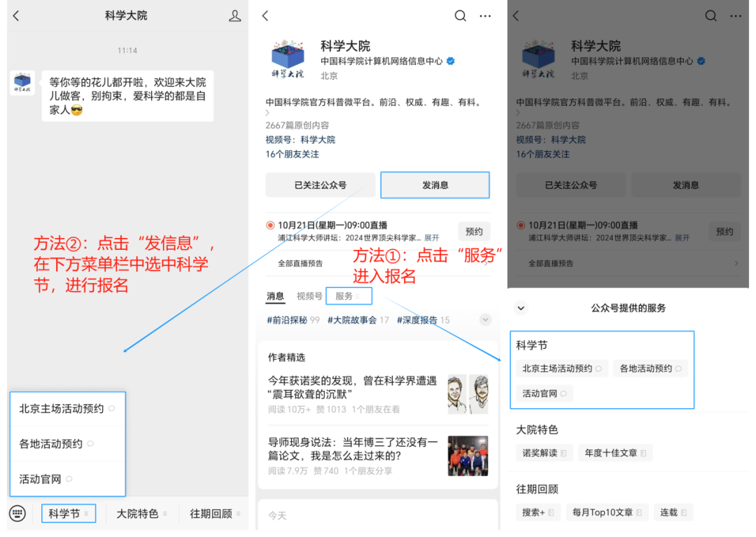Open 全部直播预告 on the undimmed account page
The height and width of the screenshot is (537, 756).
[378, 263]
